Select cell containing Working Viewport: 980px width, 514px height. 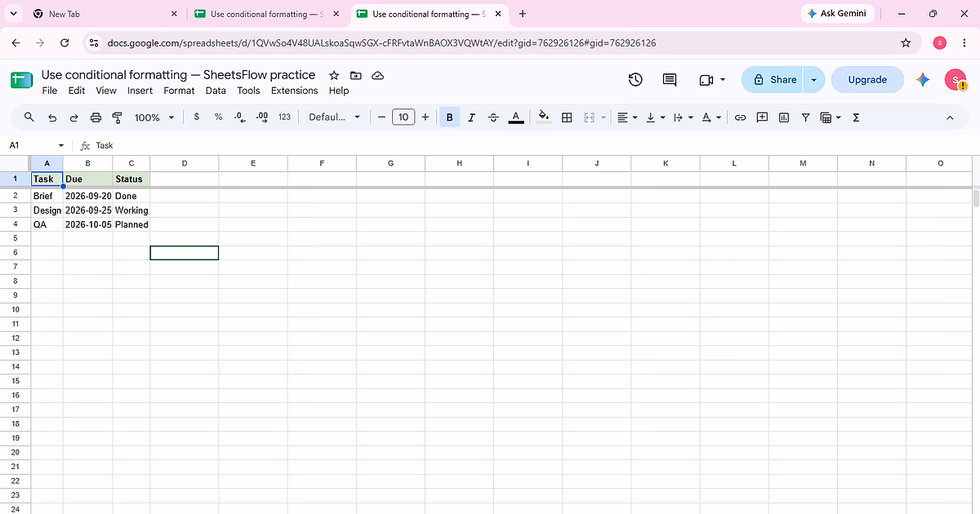[x=131, y=210]
